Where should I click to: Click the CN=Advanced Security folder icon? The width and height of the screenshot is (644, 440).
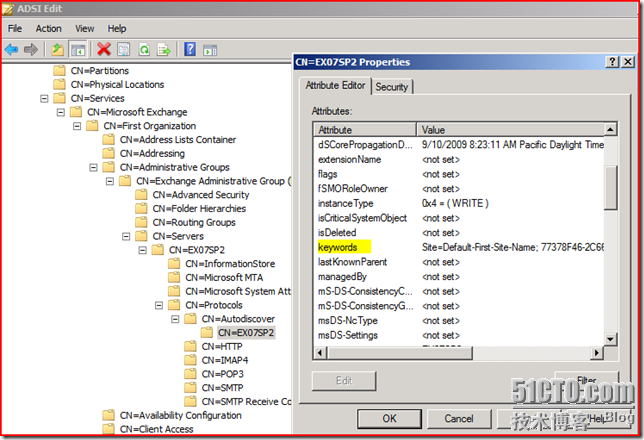[x=142, y=195]
